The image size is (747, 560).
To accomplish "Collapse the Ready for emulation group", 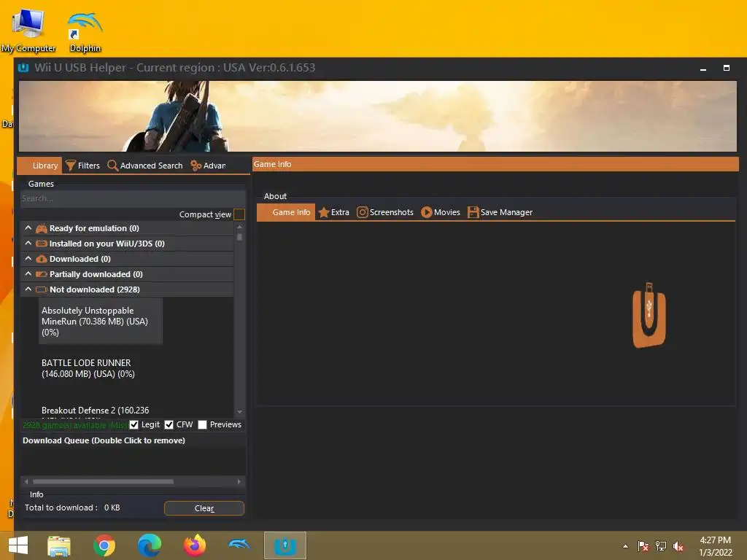I will pyautogui.click(x=28, y=228).
